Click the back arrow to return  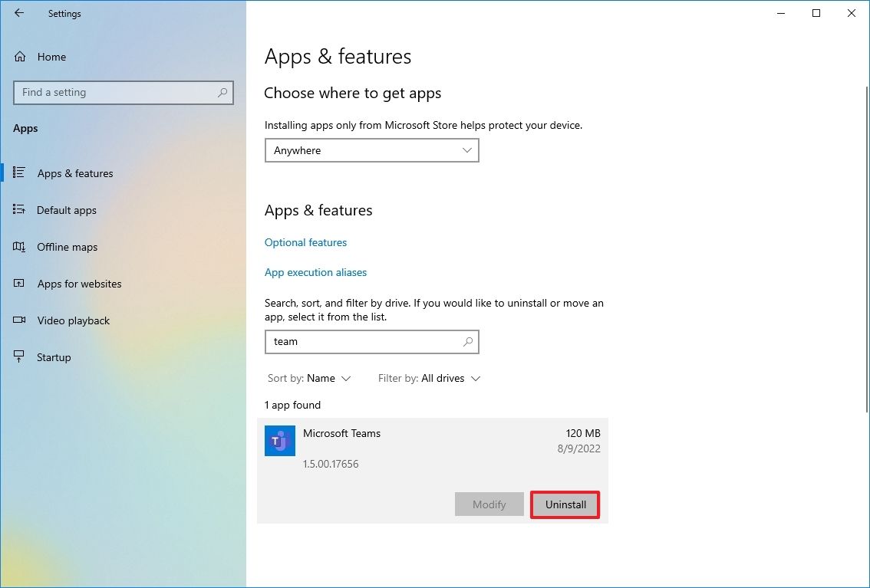(18, 13)
